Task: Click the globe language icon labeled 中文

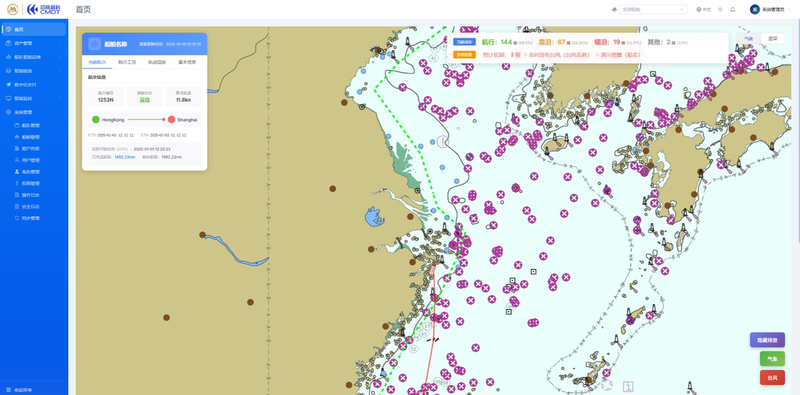Action: click(x=698, y=9)
